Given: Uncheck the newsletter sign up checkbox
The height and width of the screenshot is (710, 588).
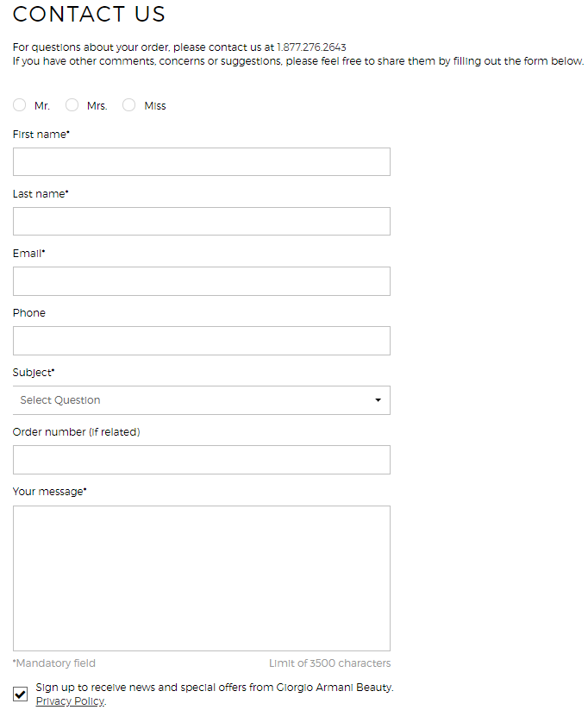Looking at the screenshot, I should coord(20,694).
